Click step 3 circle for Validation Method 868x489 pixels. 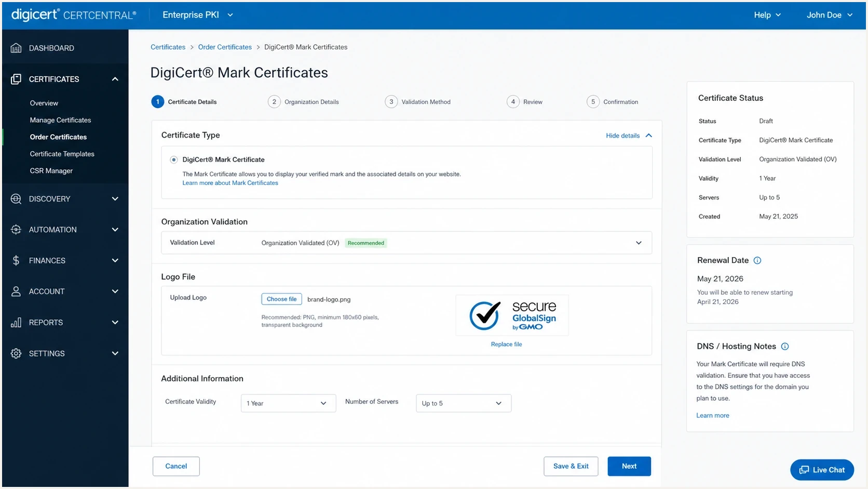(x=391, y=102)
